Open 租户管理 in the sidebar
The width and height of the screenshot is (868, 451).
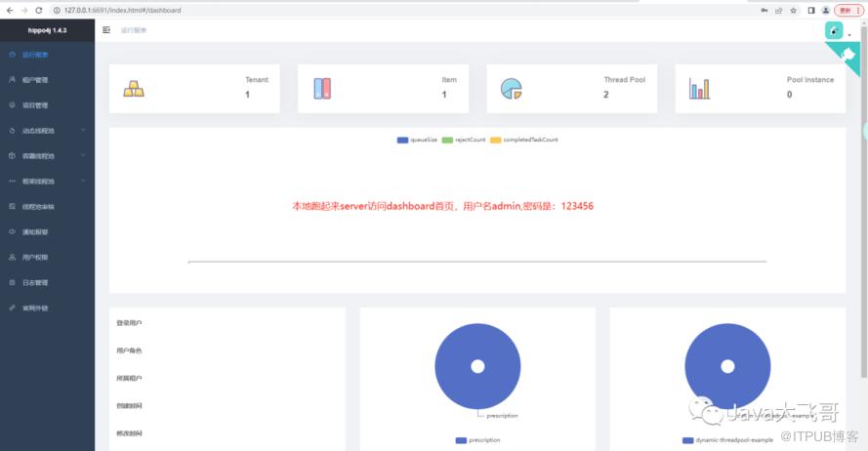point(35,79)
